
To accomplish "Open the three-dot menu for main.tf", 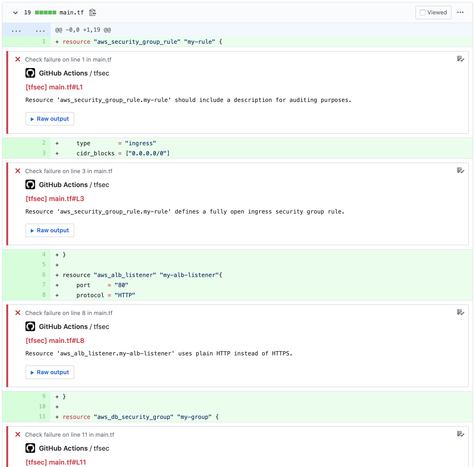I will tap(461, 13).
